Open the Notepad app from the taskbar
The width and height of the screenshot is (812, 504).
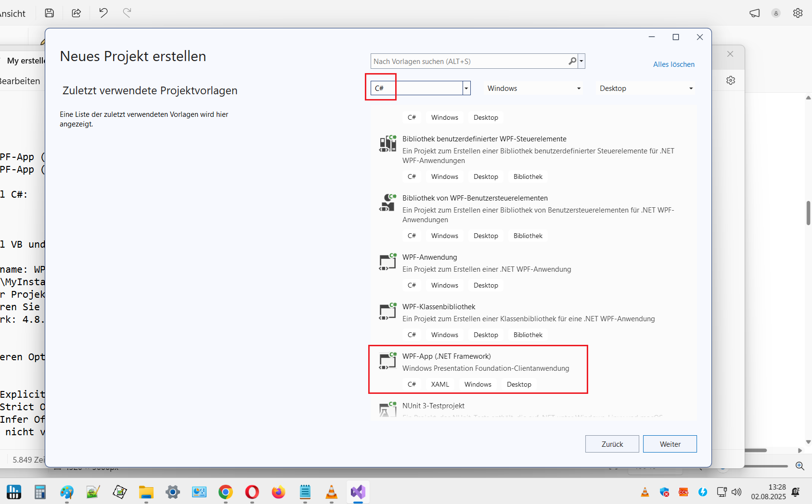click(x=305, y=492)
